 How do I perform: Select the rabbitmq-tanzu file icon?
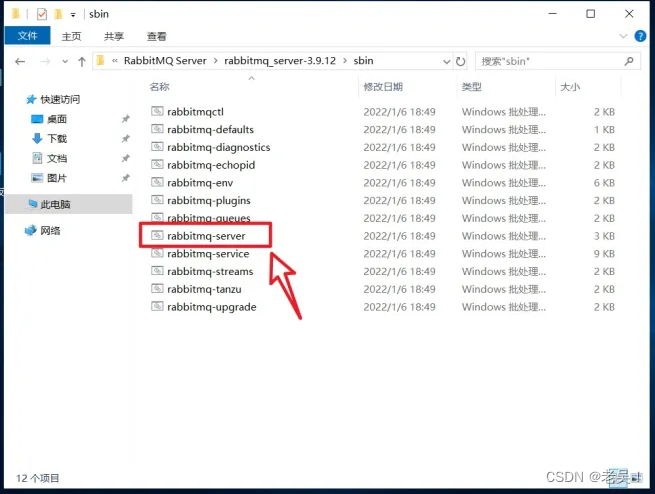(x=157, y=289)
